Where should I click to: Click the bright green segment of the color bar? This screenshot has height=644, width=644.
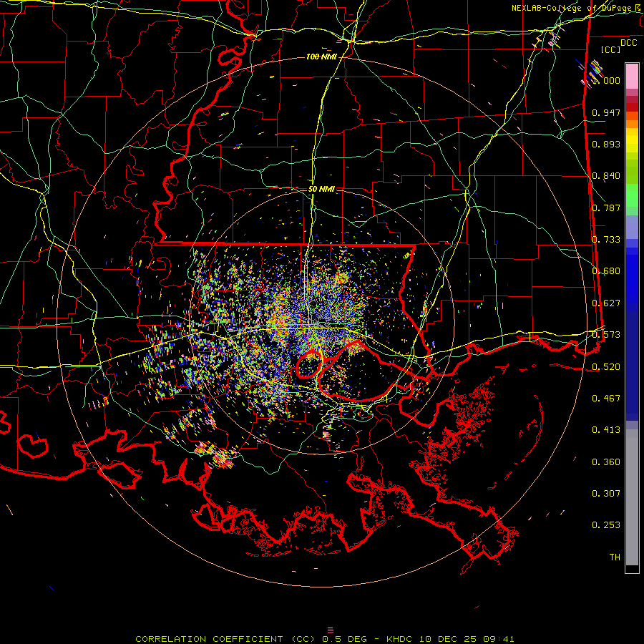tap(632, 195)
